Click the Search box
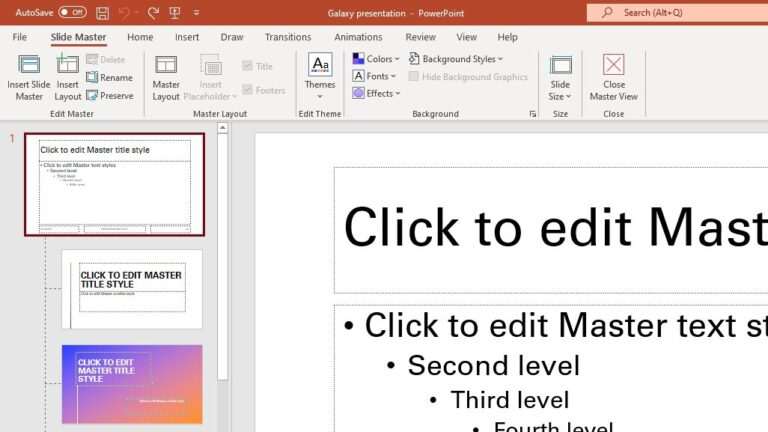 click(677, 13)
